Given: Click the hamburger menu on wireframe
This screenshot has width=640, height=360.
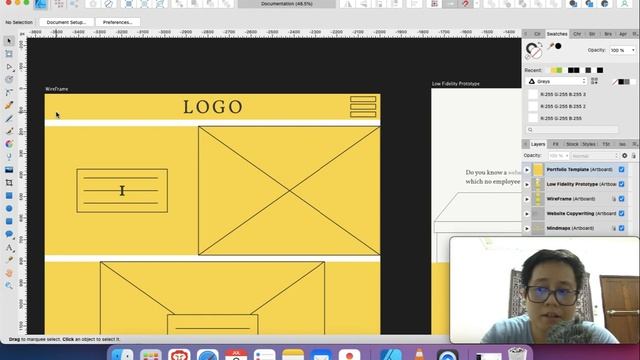Looking at the screenshot, I should click(x=363, y=107).
